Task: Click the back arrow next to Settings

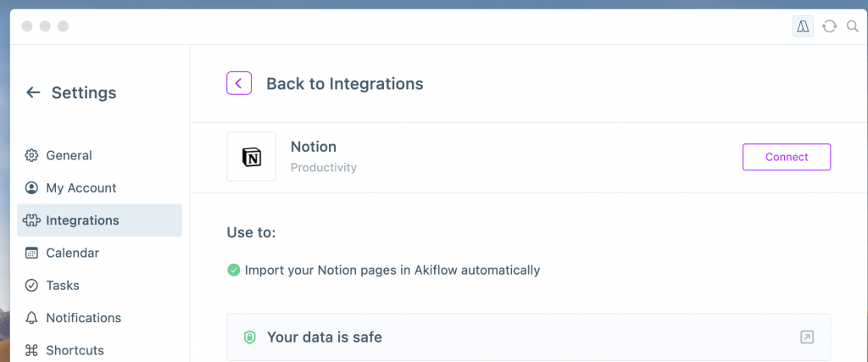Action: click(x=33, y=92)
